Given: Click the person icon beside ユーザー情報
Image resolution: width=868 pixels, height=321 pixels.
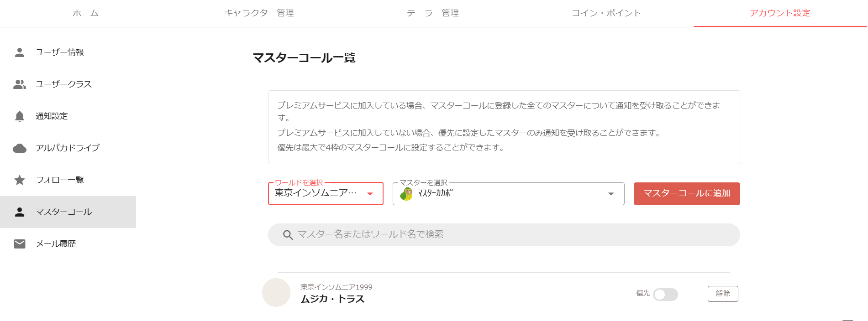Looking at the screenshot, I should pos(20,52).
